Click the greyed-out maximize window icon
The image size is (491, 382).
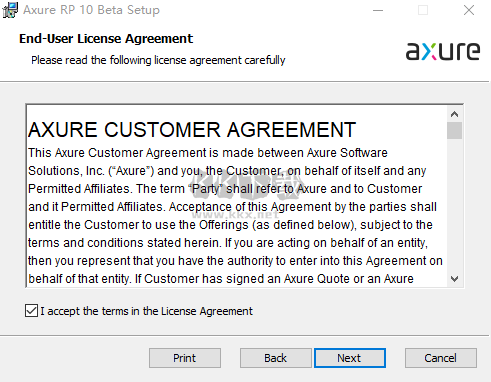click(423, 10)
